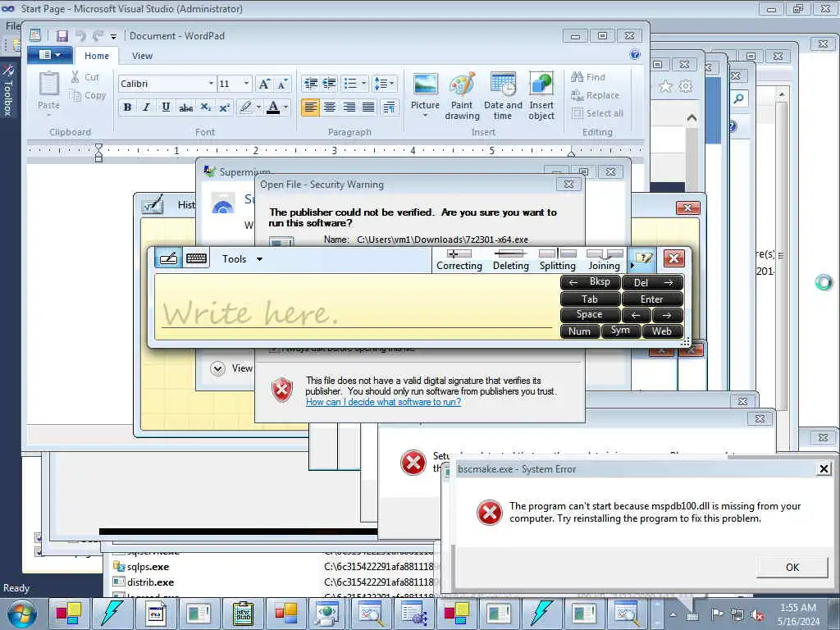Show hidden system tray icons arrow

pos(673,615)
